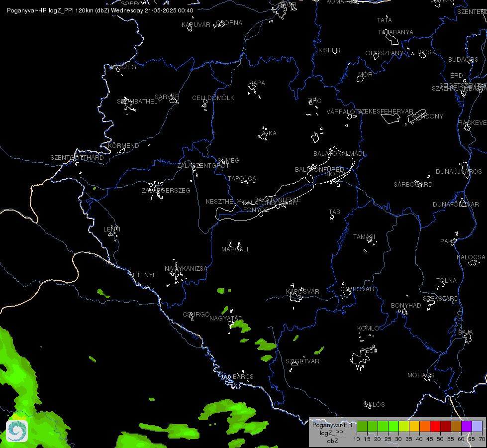Click the KŐSZEG city label

click(123, 67)
